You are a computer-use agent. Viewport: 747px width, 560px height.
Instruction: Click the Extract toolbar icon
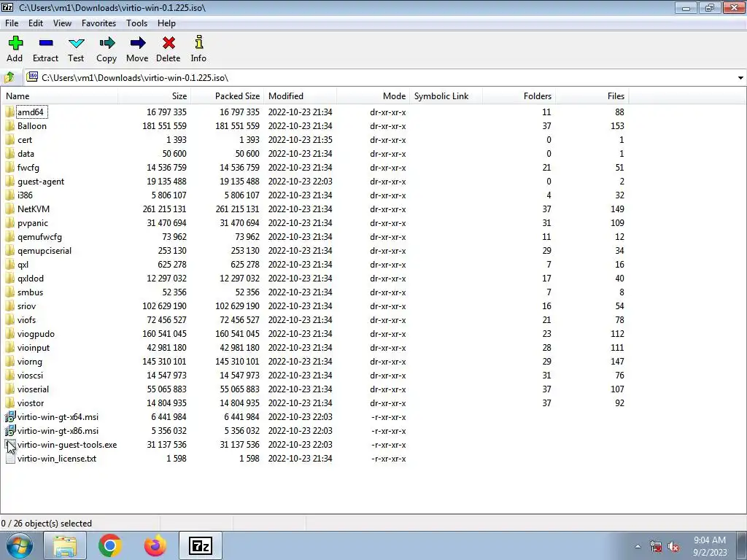(x=46, y=43)
